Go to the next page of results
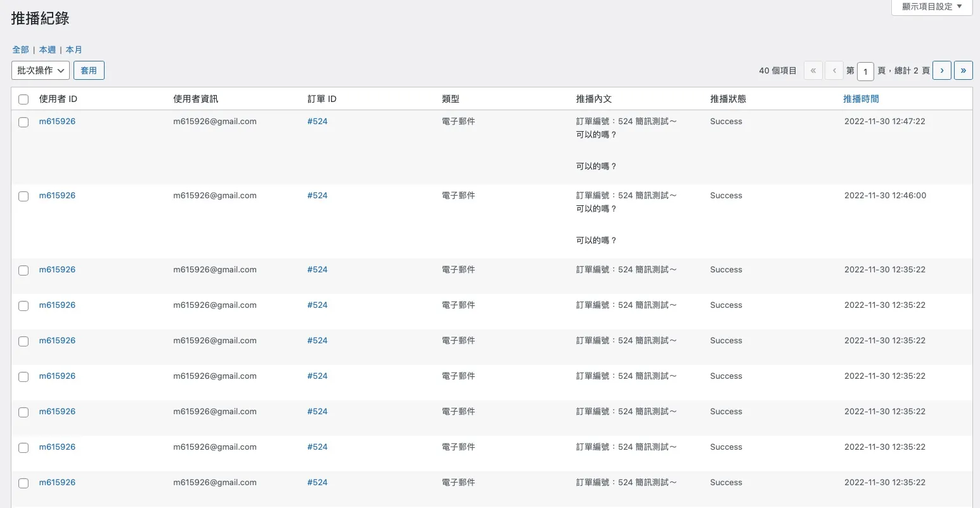Screen dimensions: 980x508 pyautogui.click(x=941, y=70)
